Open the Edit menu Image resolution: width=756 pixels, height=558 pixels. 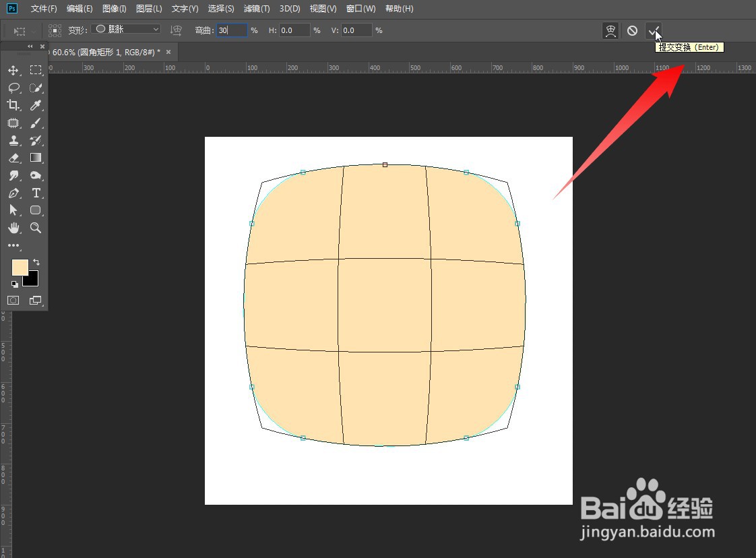click(80, 9)
